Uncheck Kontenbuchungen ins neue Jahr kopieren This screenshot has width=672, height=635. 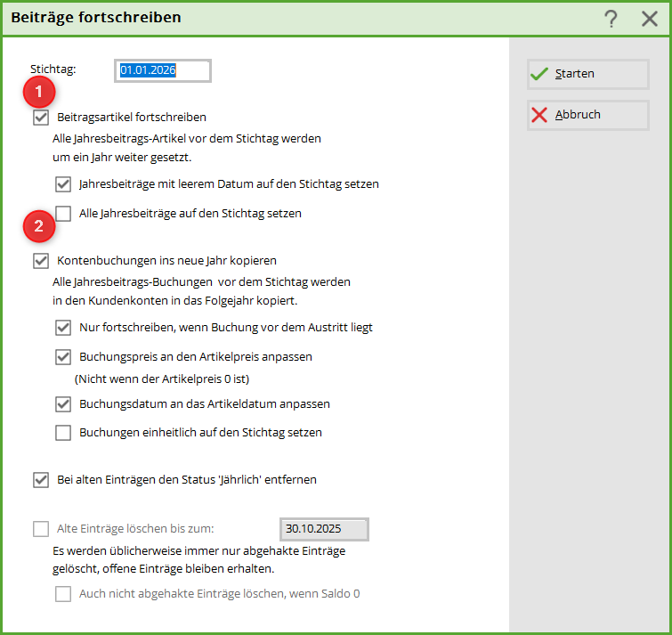coord(41,261)
